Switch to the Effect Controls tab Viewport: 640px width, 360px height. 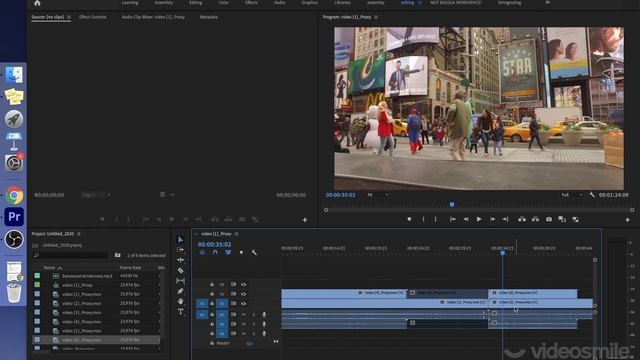pyautogui.click(x=93, y=17)
